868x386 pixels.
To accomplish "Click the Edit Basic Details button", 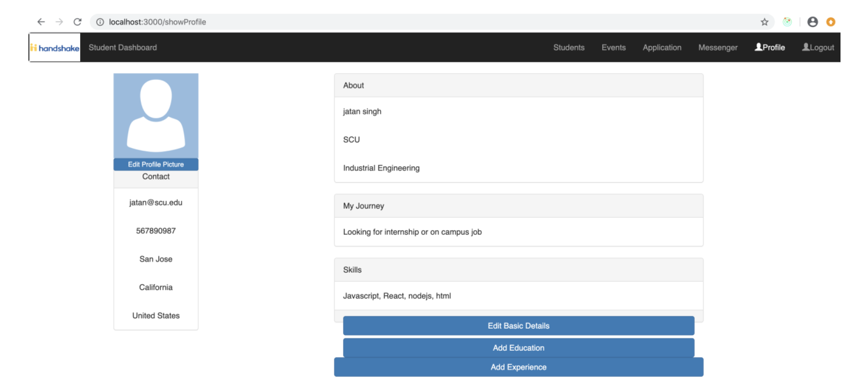I will pyautogui.click(x=519, y=325).
